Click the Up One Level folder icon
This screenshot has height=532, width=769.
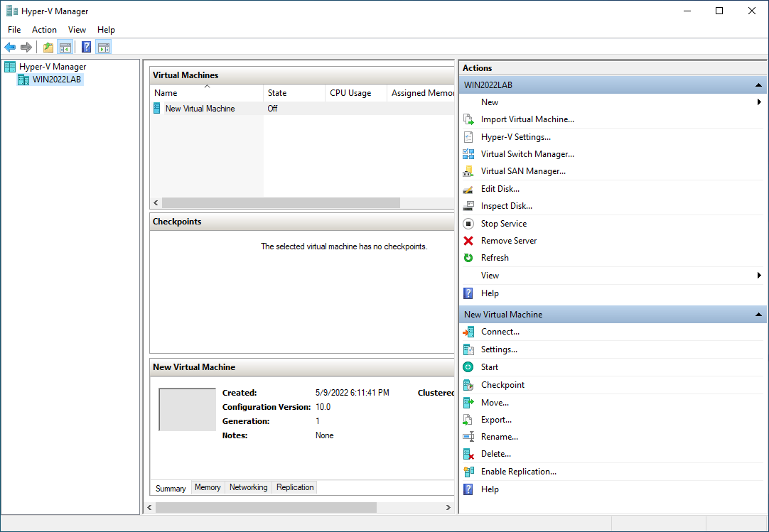click(48, 47)
